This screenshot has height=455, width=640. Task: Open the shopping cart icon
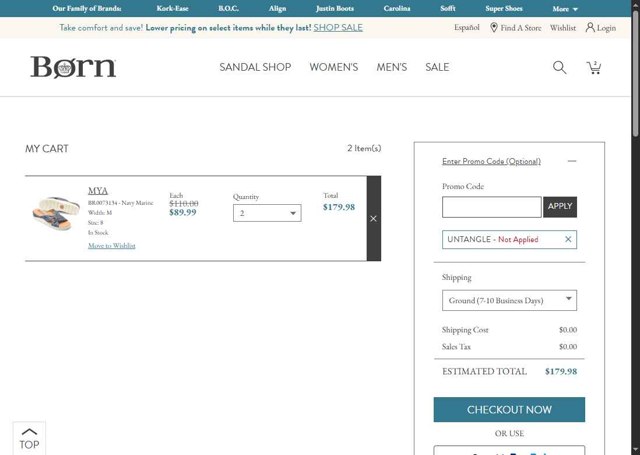[594, 67]
